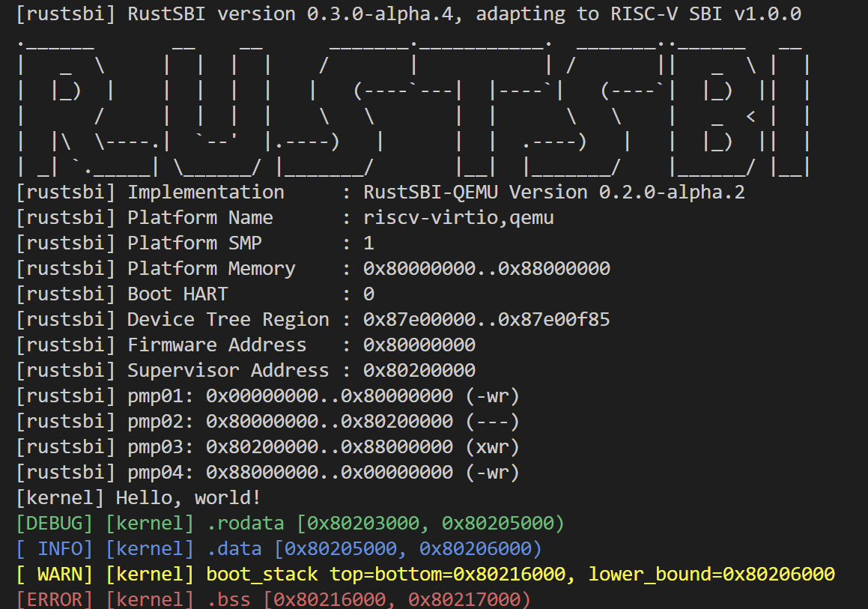Click the RustSBI version 0.3.0-alpha.4 header line
868x609 pixels.
tap(408, 14)
